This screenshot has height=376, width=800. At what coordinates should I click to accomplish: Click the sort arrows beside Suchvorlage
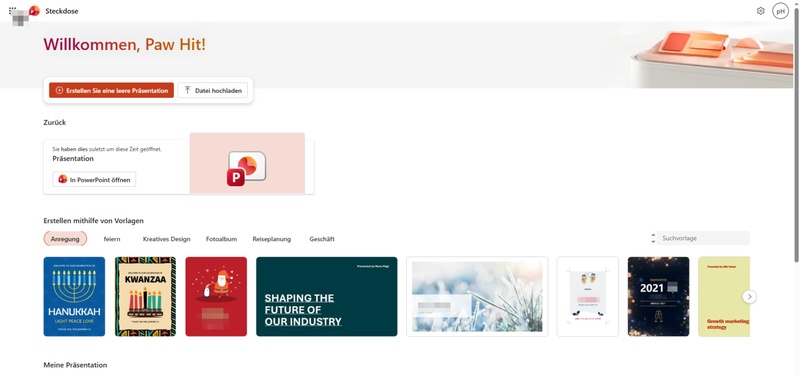coord(653,238)
